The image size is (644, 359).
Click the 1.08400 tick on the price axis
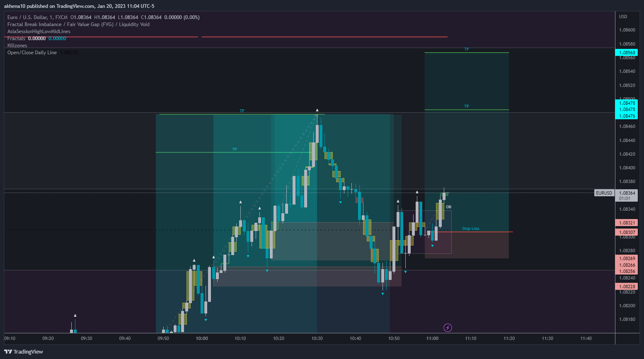(x=627, y=168)
